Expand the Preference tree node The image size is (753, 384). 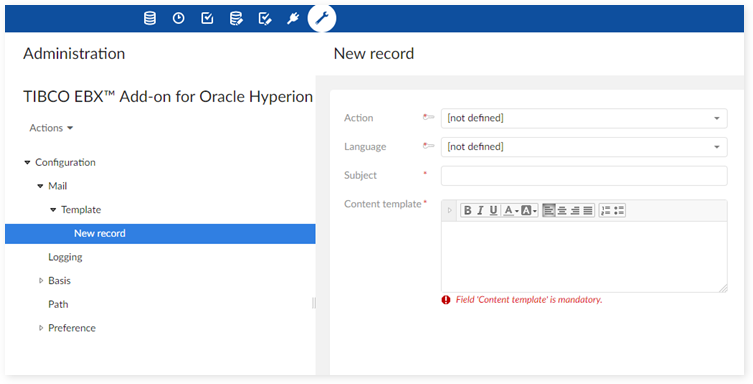click(x=41, y=328)
